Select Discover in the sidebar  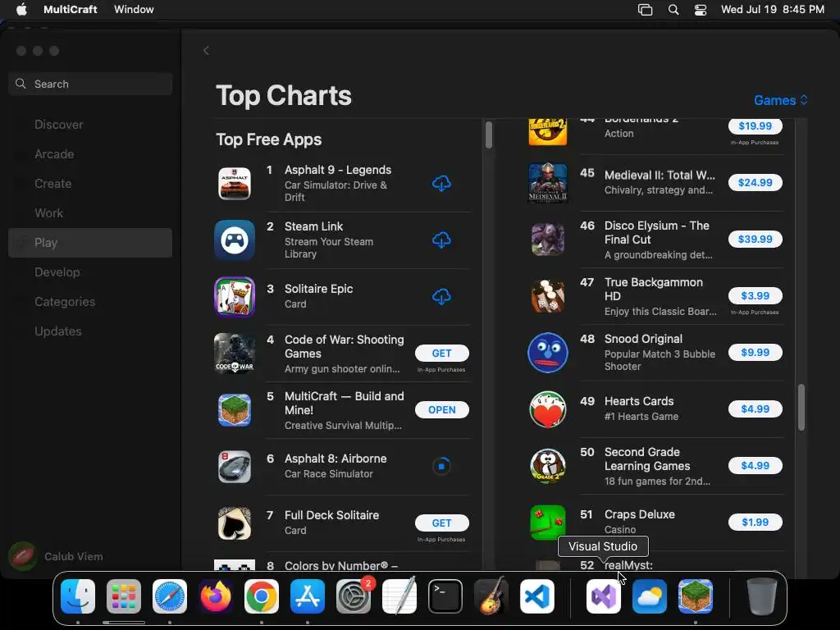click(90, 125)
